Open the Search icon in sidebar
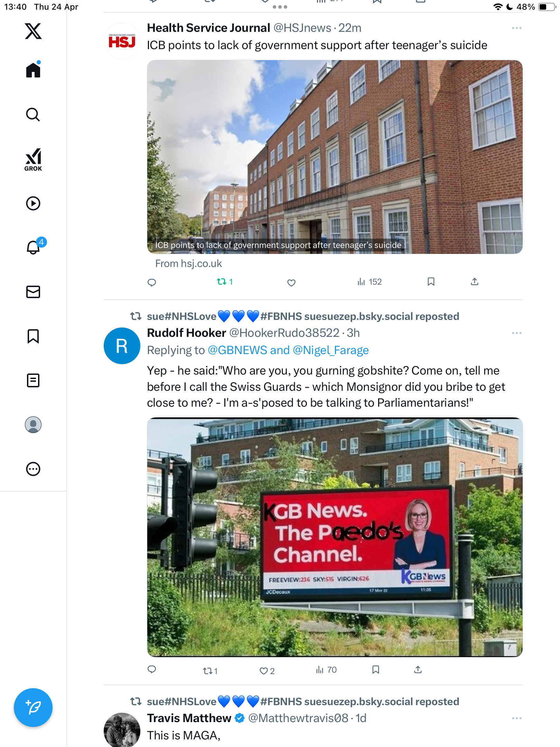 [x=33, y=115]
